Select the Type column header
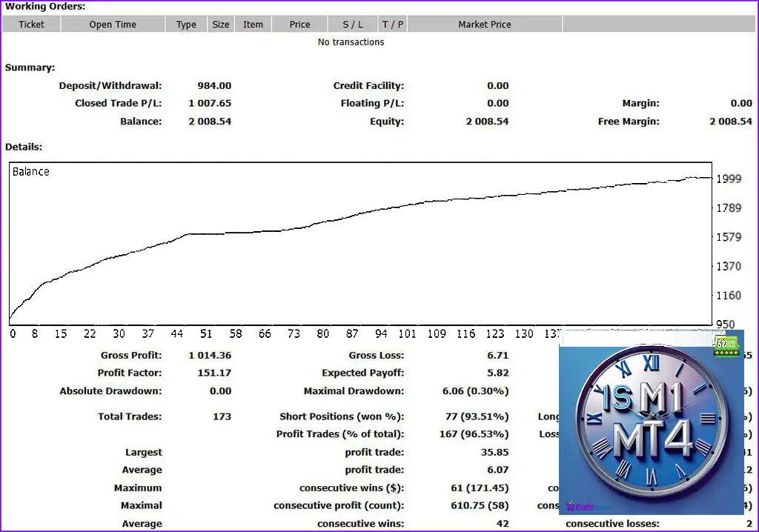Screen dimensions: 759x532 tap(186, 24)
